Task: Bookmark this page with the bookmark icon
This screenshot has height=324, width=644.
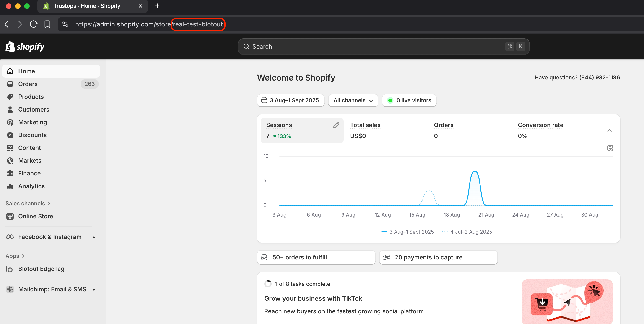Action: tap(47, 24)
